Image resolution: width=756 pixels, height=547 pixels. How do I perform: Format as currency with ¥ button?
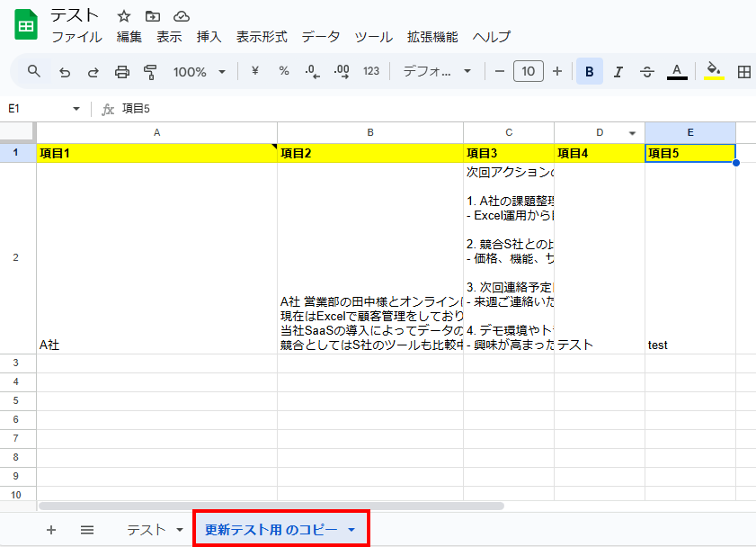pos(255,71)
